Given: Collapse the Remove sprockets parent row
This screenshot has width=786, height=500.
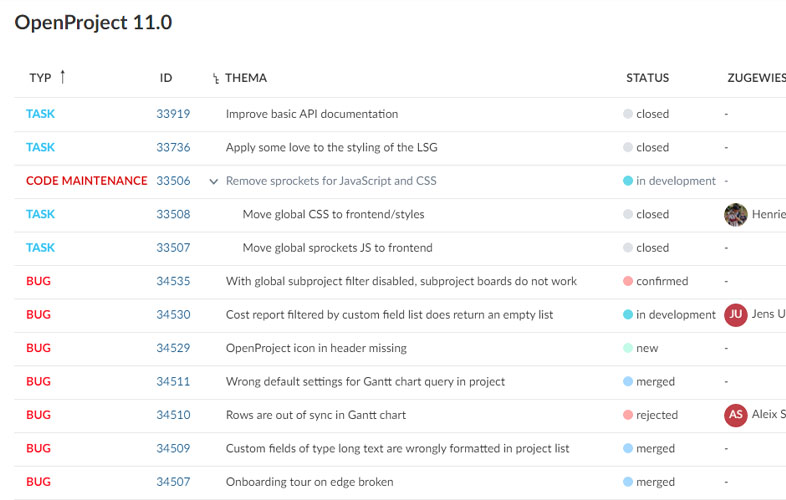Looking at the screenshot, I should 213,181.
